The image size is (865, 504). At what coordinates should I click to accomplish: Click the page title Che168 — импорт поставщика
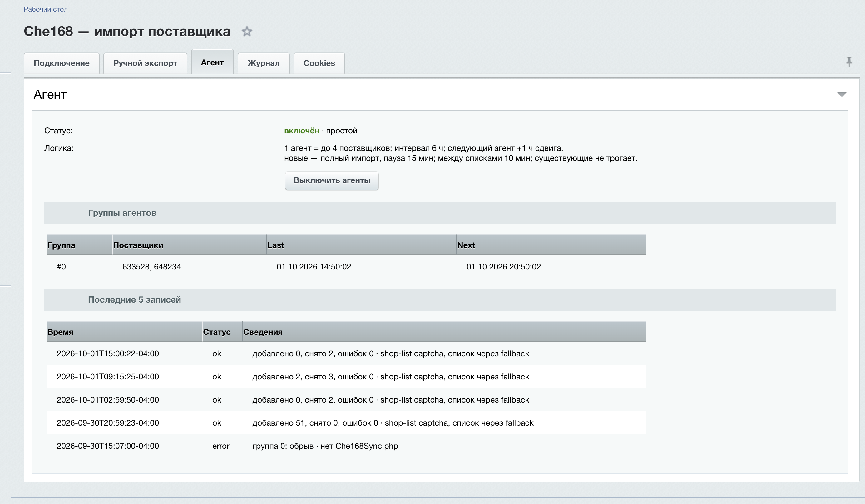[127, 32]
